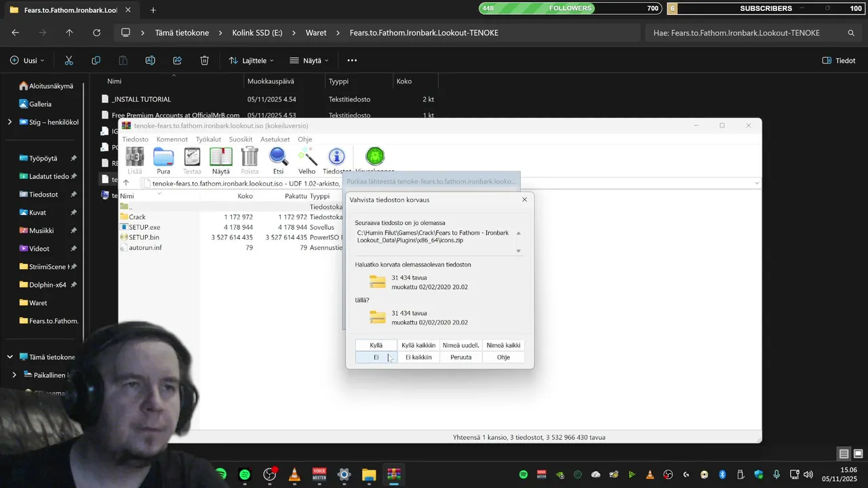
Task: Click WinRAR Pura extract icon
Action: click(163, 161)
